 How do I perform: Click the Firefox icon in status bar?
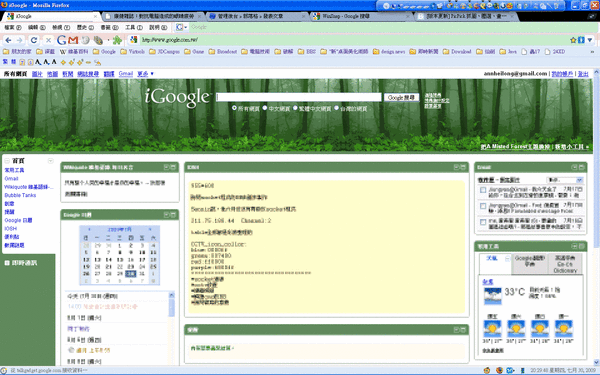pyautogui.click(x=499, y=370)
